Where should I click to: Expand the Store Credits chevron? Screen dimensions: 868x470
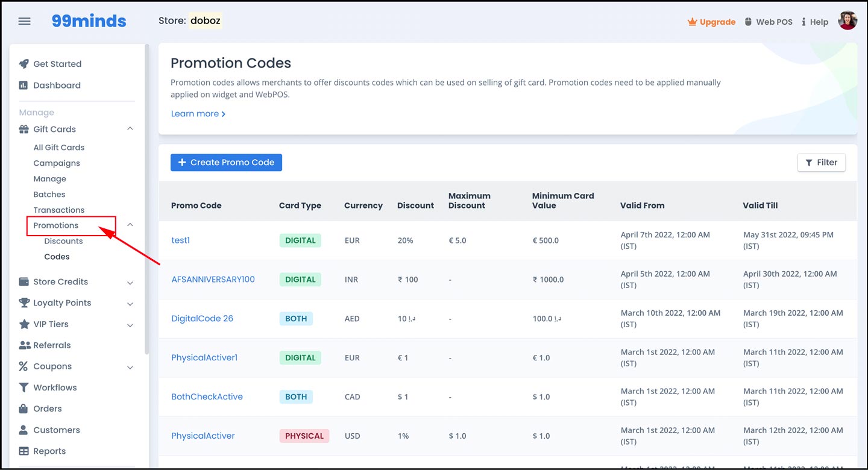(x=130, y=282)
